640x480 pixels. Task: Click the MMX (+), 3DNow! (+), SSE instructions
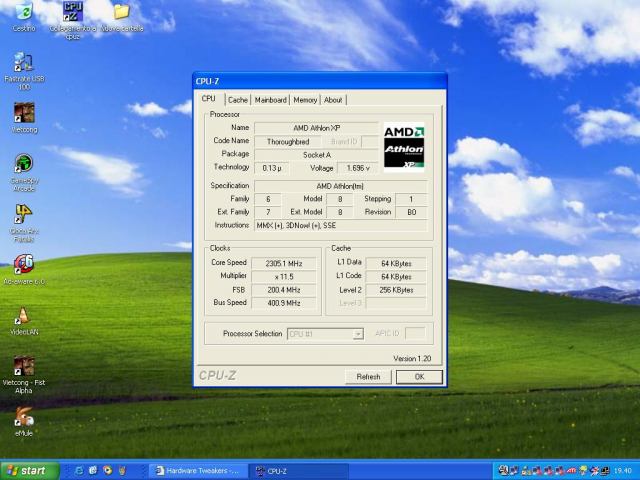[x=340, y=225]
